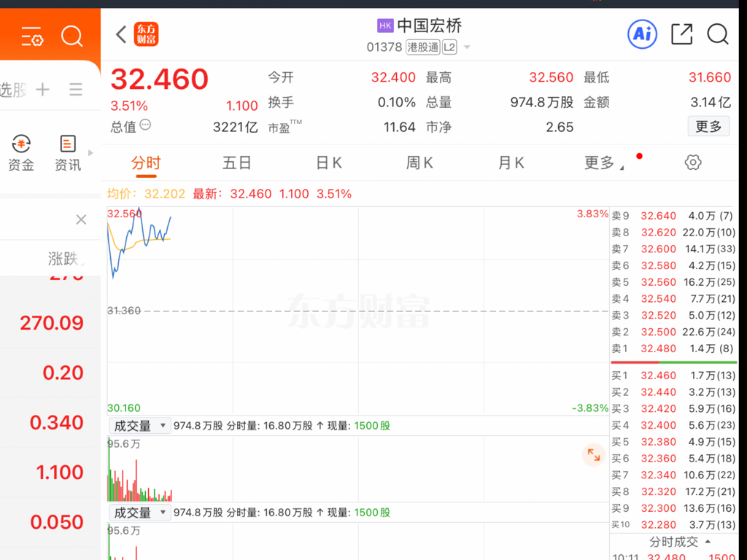Open chart settings gear icon
The height and width of the screenshot is (560, 747).
coord(693,163)
